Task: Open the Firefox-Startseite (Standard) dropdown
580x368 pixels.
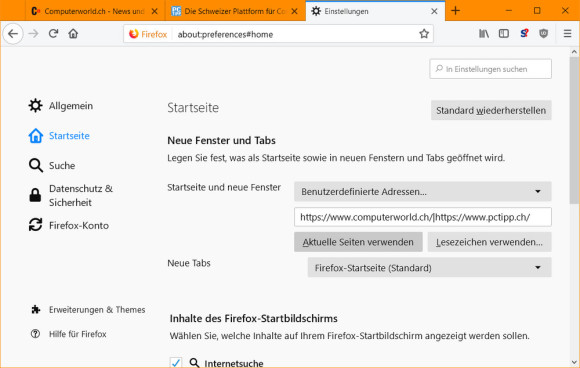Action: coord(429,267)
